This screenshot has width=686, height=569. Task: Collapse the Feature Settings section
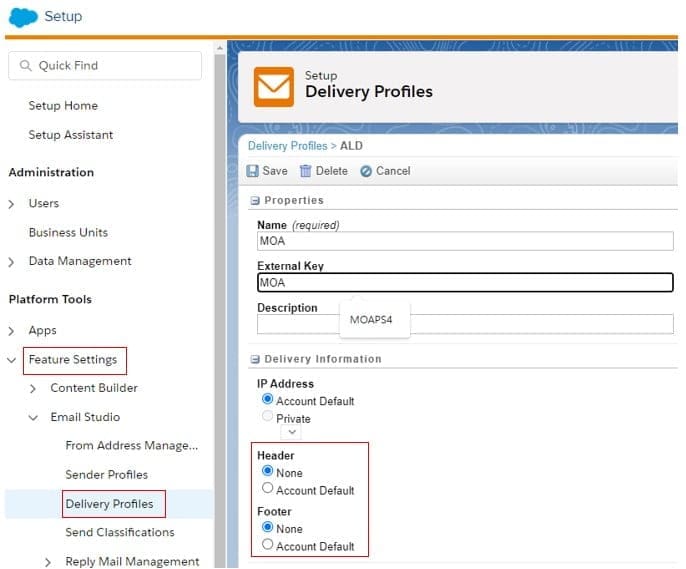point(12,360)
